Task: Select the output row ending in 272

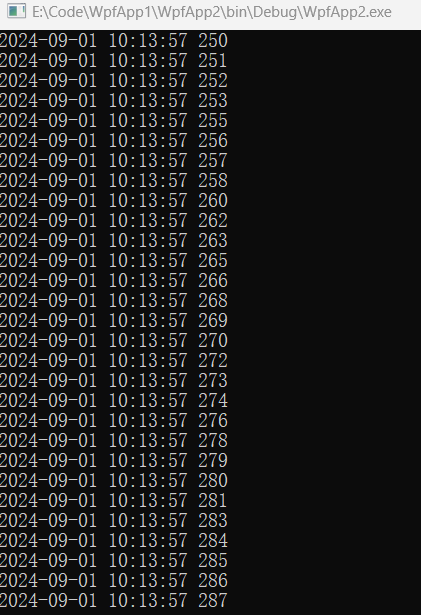Action: 114,360
